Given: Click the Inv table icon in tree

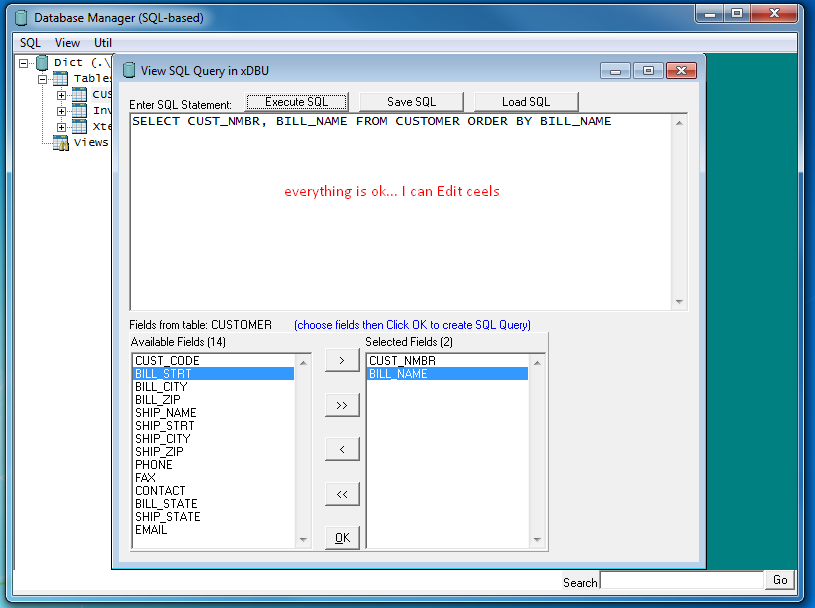Looking at the screenshot, I should tap(79, 111).
